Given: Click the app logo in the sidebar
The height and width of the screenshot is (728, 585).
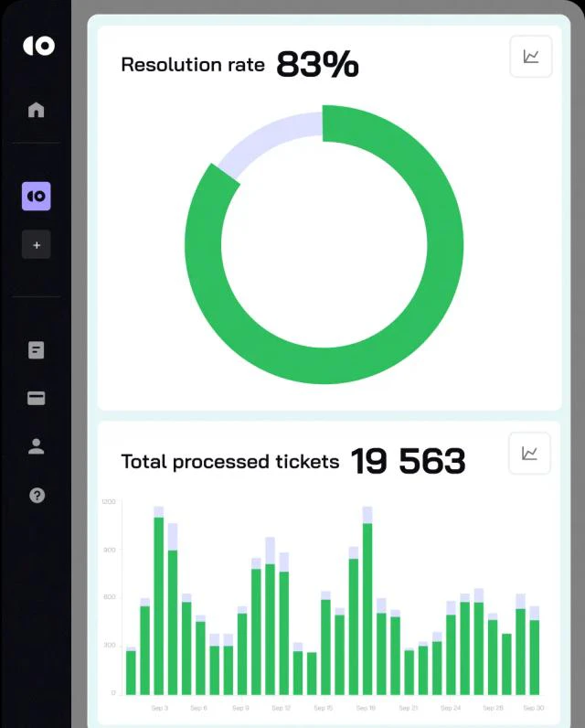Looking at the screenshot, I should point(39,46).
